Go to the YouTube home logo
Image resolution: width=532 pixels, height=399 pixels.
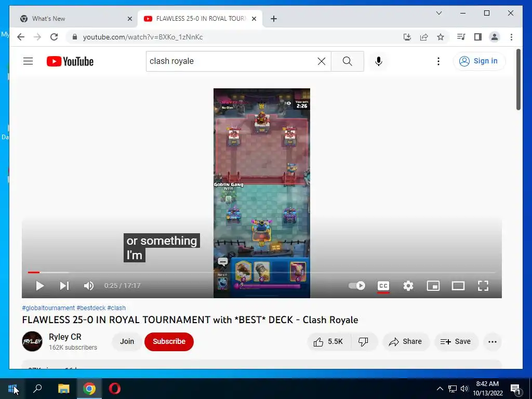(x=70, y=61)
